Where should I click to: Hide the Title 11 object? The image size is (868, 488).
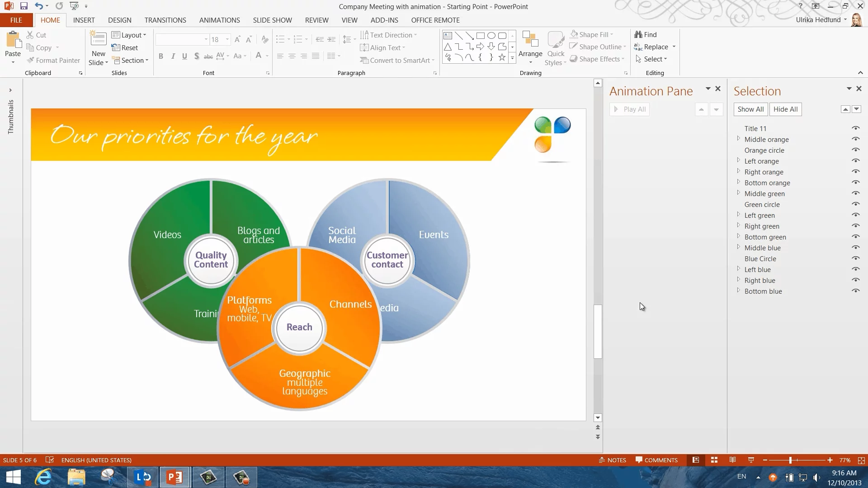855,128
